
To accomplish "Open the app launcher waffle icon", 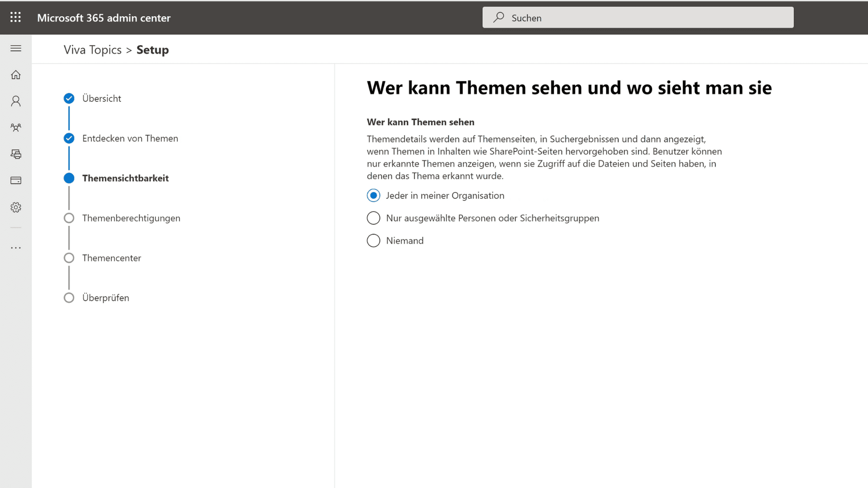I will click(15, 18).
